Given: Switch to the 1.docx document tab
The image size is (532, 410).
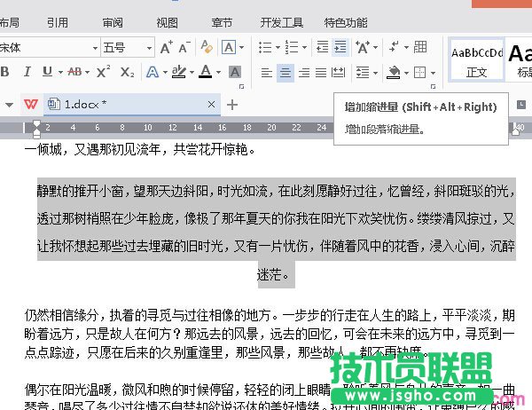Looking at the screenshot, I should click(x=131, y=105).
